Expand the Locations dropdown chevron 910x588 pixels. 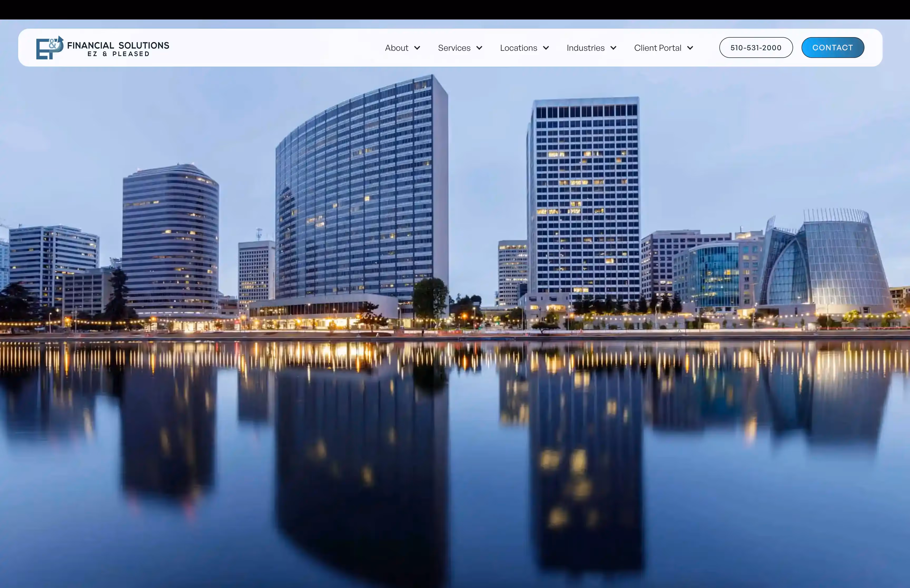[546, 48]
